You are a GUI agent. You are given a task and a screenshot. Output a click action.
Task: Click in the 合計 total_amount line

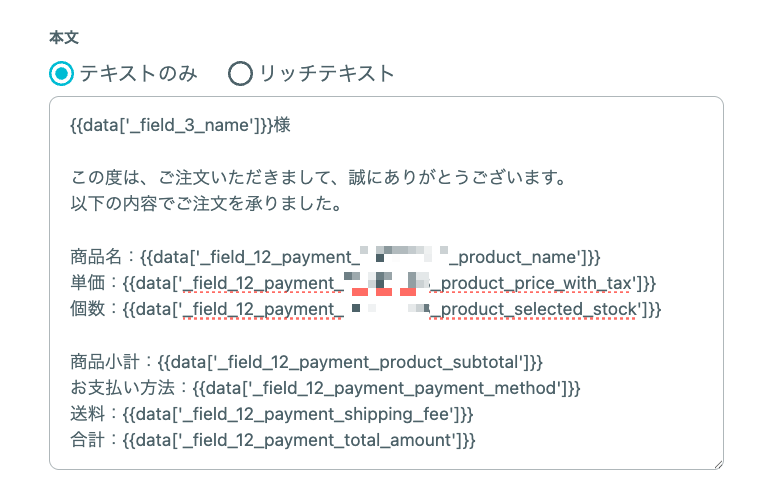coord(273,440)
